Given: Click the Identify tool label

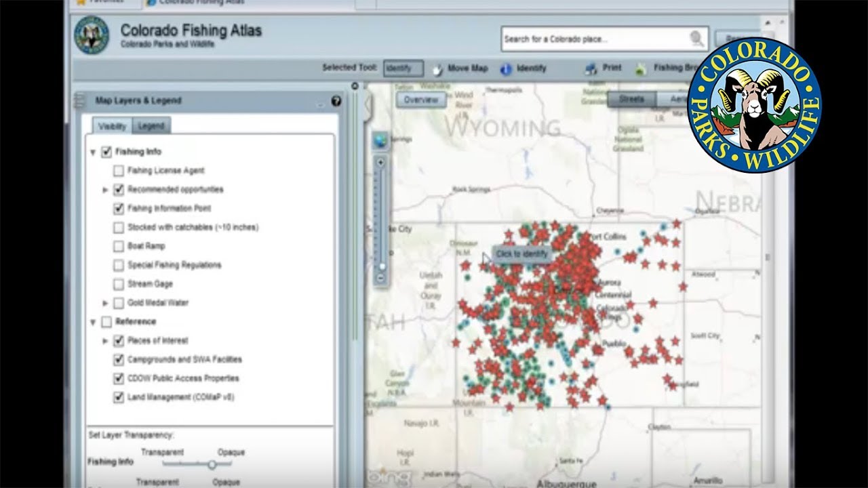Looking at the screenshot, I should [x=532, y=68].
